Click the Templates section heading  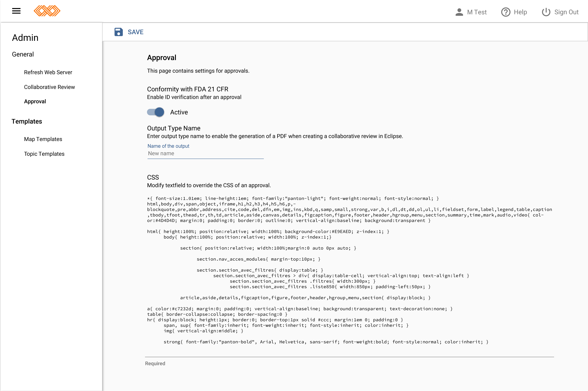[x=27, y=121]
